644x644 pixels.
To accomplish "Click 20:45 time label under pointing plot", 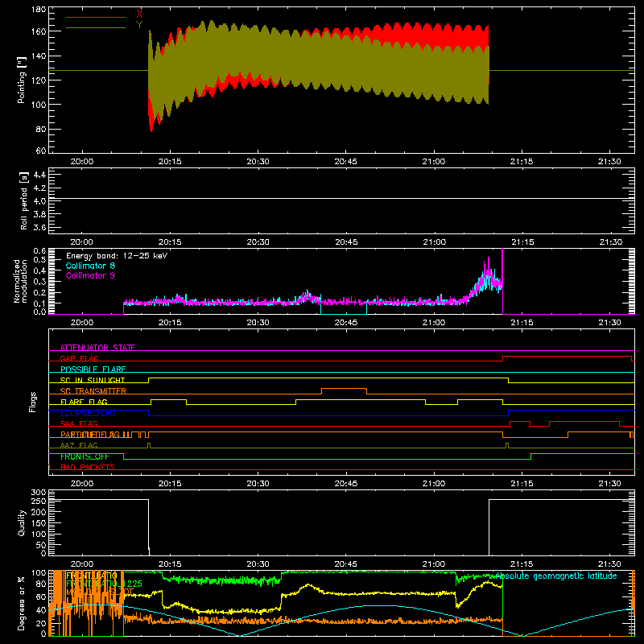I will (346, 162).
